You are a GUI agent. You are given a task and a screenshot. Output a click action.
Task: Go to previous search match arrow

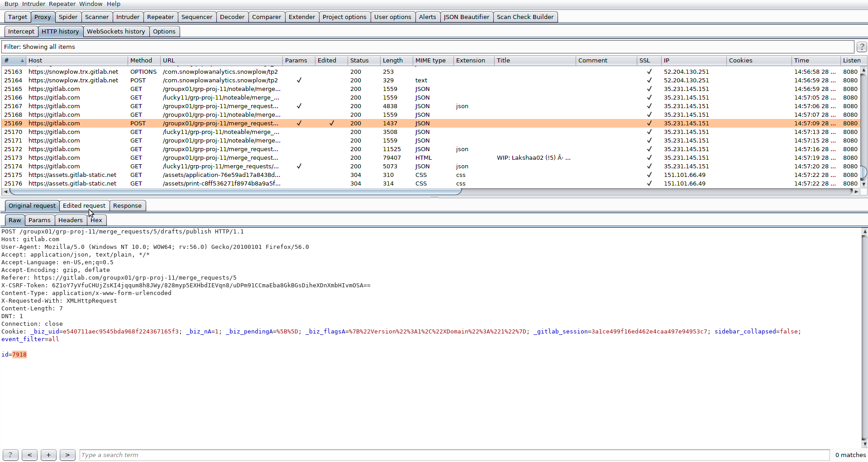click(x=29, y=455)
